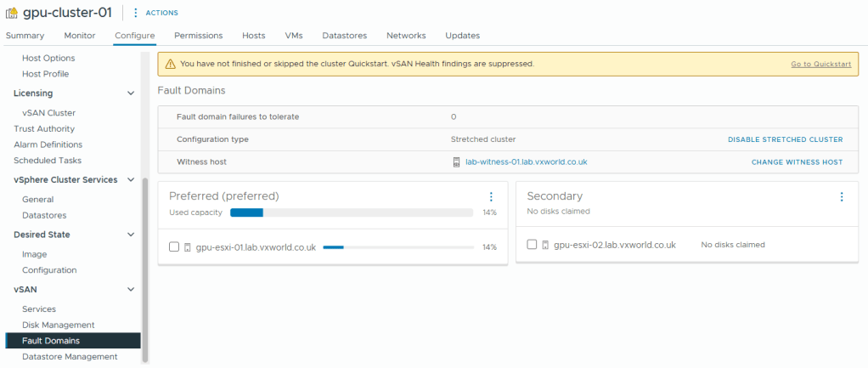Open Secondary fault domain three-dot menu
This screenshot has height=368, width=868.
[842, 197]
